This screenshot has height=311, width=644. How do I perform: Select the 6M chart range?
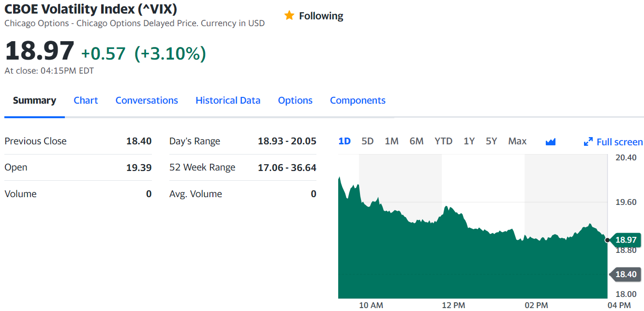tap(417, 141)
